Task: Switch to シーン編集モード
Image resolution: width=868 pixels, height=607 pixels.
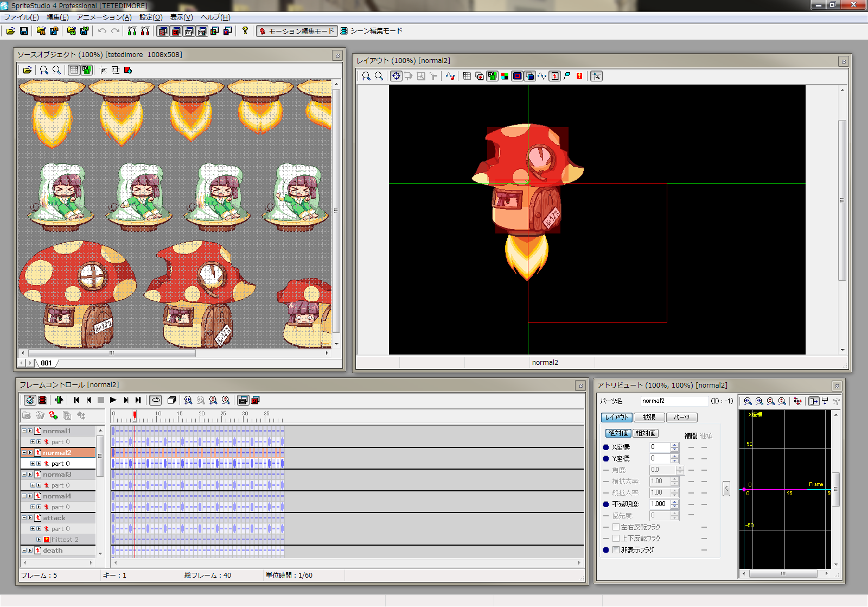Action: pyautogui.click(x=372, y=31)
